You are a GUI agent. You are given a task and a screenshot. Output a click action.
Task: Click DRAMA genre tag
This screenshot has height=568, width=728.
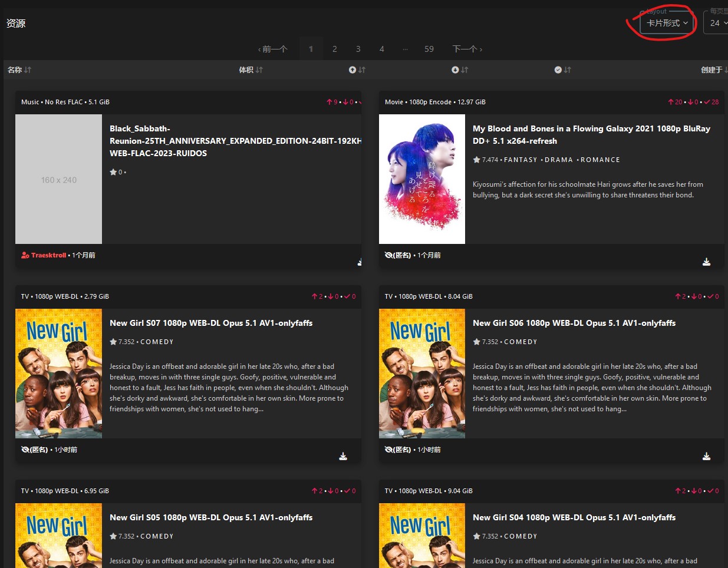point(559,160)
